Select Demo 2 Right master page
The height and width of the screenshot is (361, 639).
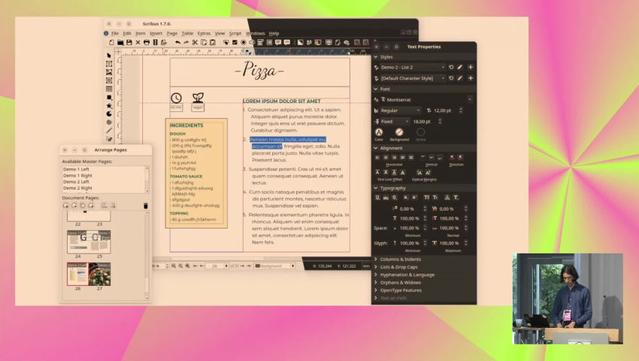77,188
